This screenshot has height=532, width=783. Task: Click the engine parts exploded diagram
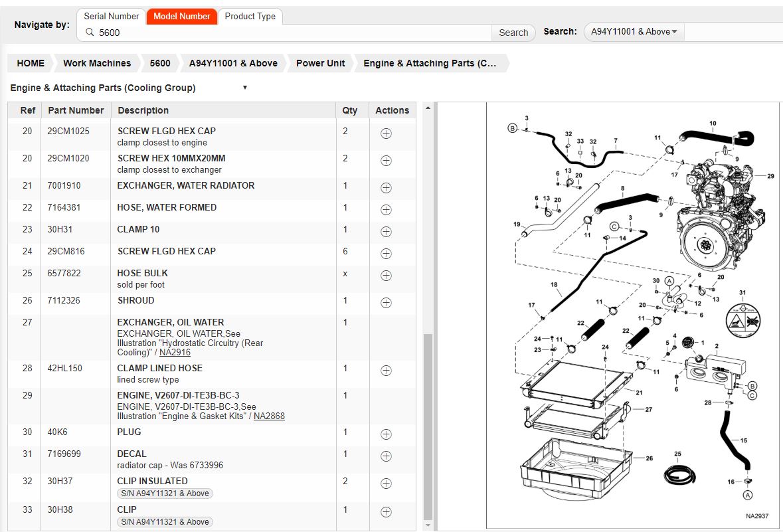(x=633, y=315)
